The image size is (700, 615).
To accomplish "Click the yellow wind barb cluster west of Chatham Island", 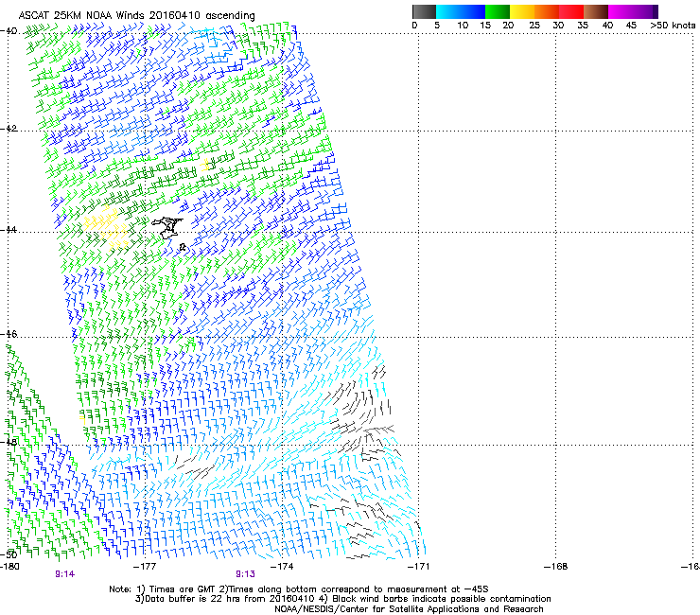I will (107, 227).
